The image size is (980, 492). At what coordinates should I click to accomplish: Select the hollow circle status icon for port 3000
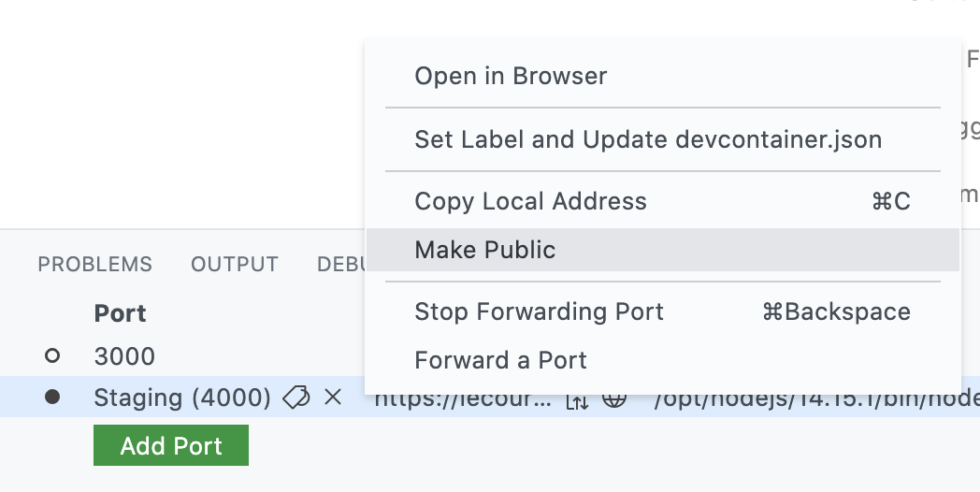(x=52, y=355)
